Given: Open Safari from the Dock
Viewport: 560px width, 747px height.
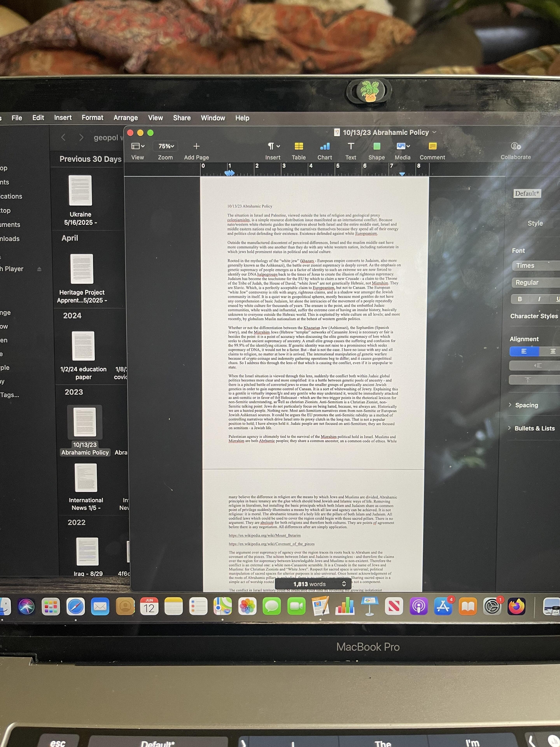Looking at the screenshot, I should tap(76, 607).
